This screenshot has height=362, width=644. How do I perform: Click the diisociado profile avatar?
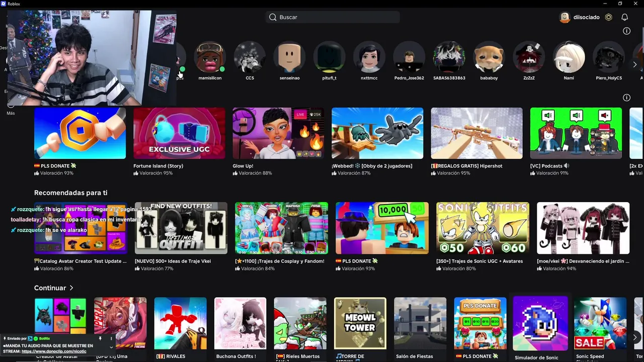[x=565, y=17]
